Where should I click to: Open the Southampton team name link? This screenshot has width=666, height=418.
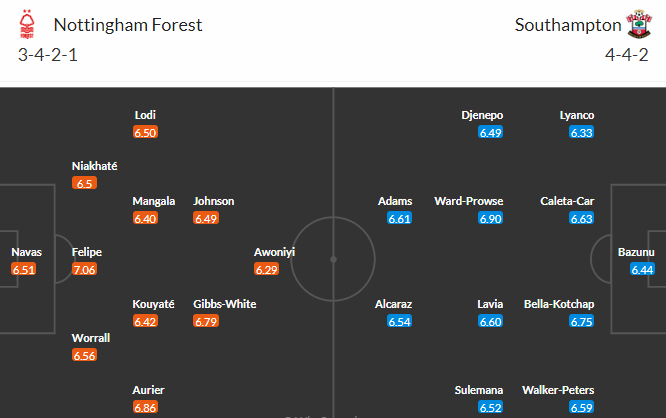(568, 25)
